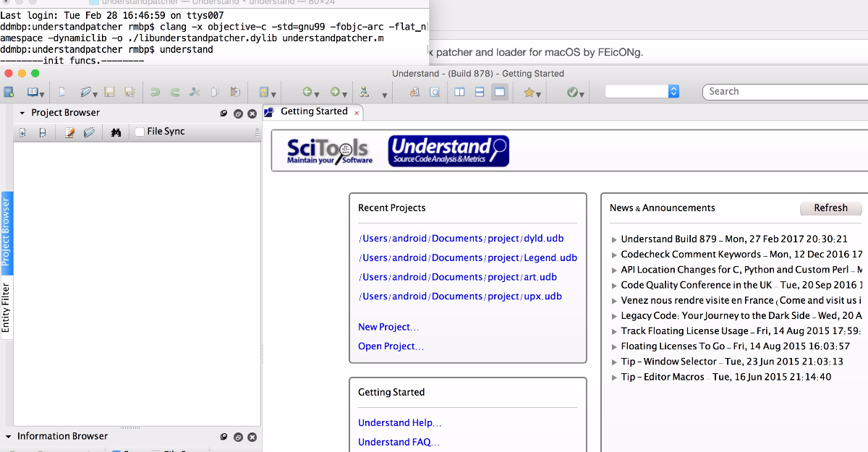
Task: Collapse the Project Browser panel arrow
Action: click(22, 114)
